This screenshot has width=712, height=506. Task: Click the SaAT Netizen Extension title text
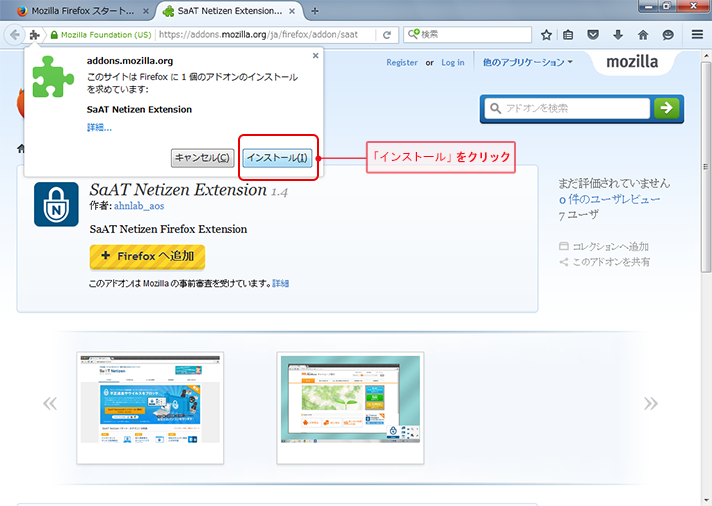pyautogui.click(x=178, y=190)
